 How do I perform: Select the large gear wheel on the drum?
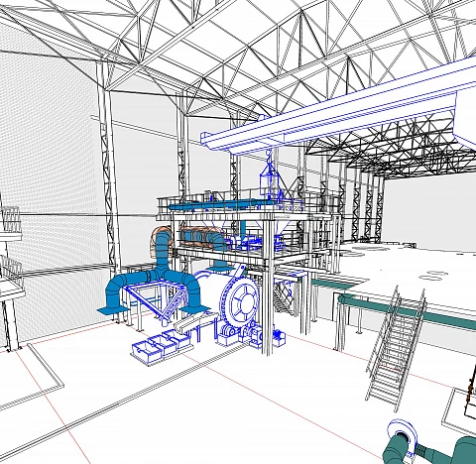click(x=240, y=300)
